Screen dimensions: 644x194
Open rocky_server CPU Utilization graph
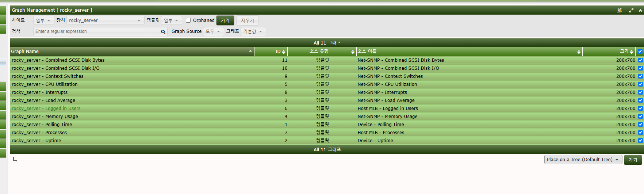[x=45, y=84]
